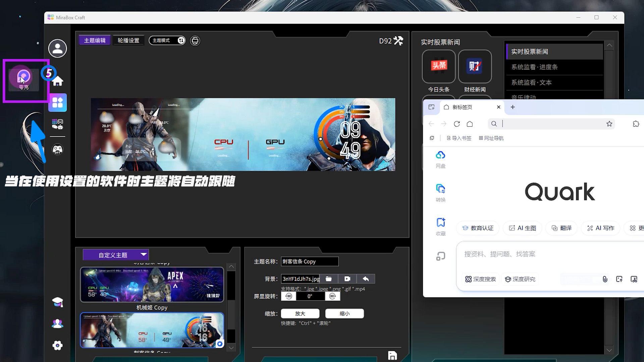Viewport: 644px width, 362px height.
Task: Click Quark's back navigation arrow
Action: pos(431,124)
